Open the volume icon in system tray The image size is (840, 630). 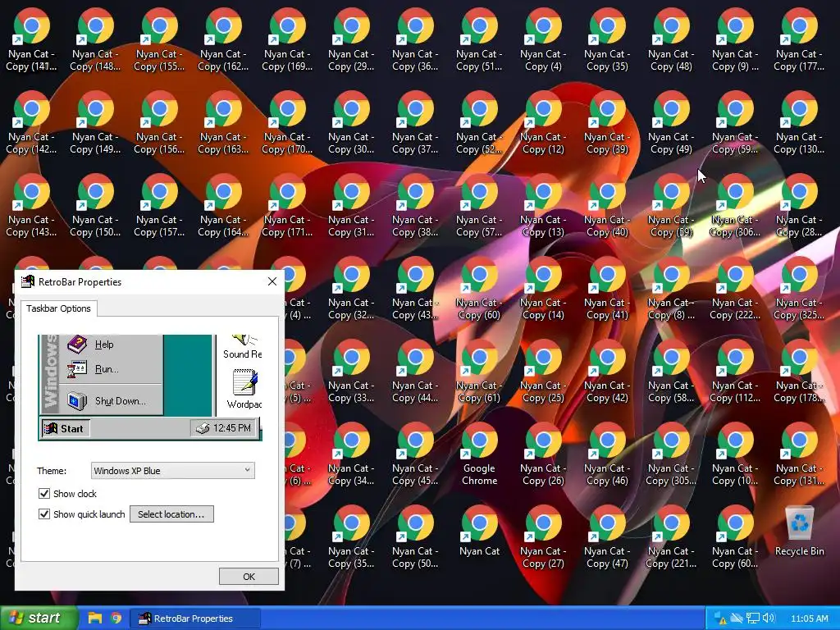(x=769, y=619)
